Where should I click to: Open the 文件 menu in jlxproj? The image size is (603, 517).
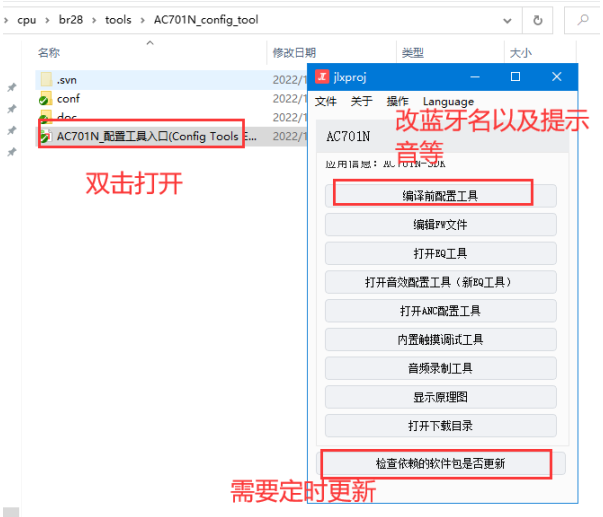tap(326, 102)
